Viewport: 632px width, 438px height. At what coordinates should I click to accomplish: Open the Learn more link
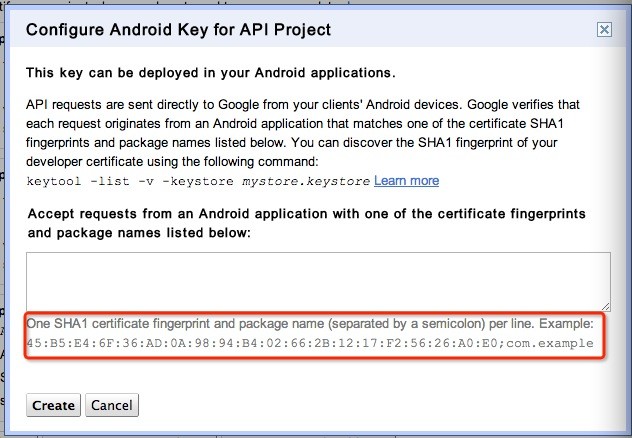point(406,181)
